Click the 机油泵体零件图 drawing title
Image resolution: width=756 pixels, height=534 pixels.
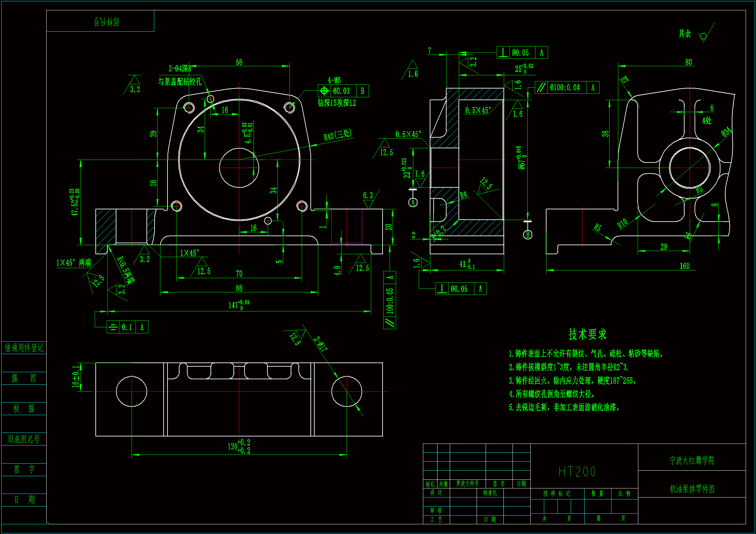692,489
